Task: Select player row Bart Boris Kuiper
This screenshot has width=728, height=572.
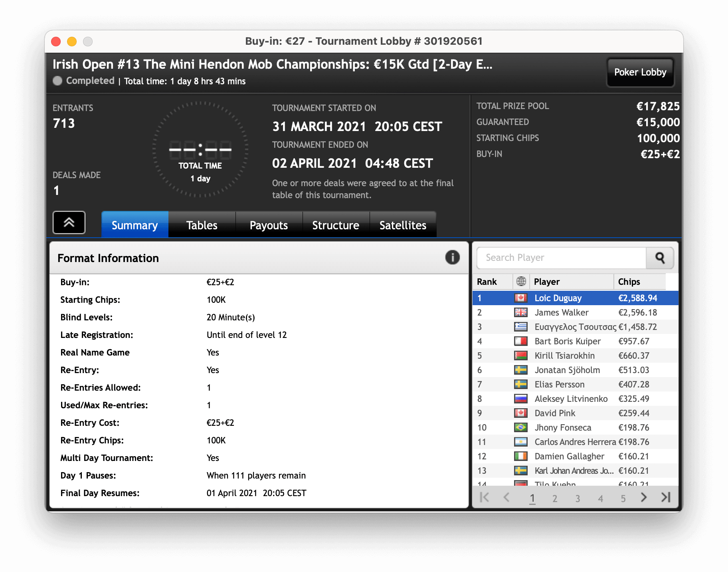Action: (x=576, y=341)
